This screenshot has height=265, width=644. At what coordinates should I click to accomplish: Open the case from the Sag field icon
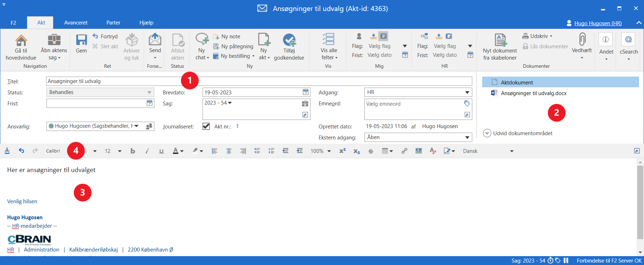click(x=305, y=104)
